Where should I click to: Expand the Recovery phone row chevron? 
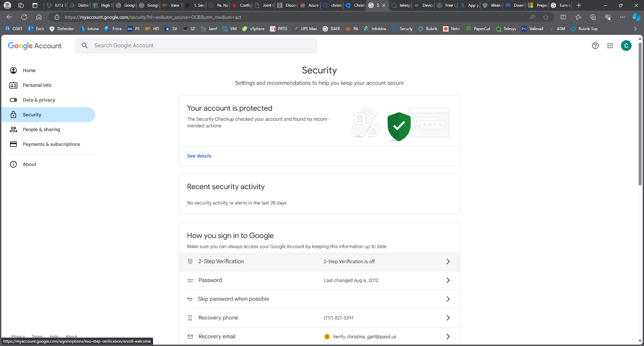point(448,318)
